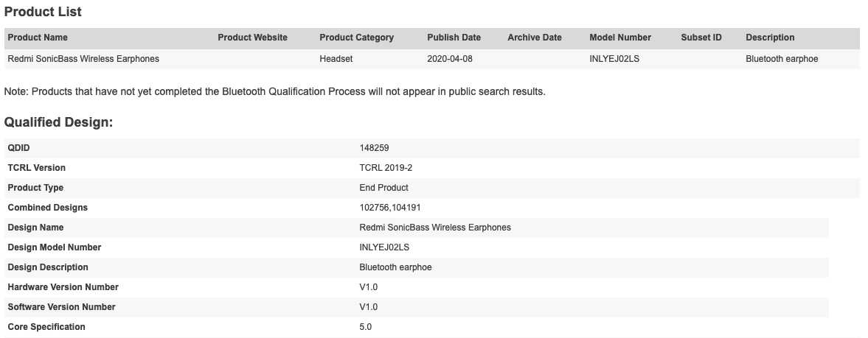This screenshot has width=868, height=338.
Task: Click the Product Website column header
Action: click(x=252, y=38)
